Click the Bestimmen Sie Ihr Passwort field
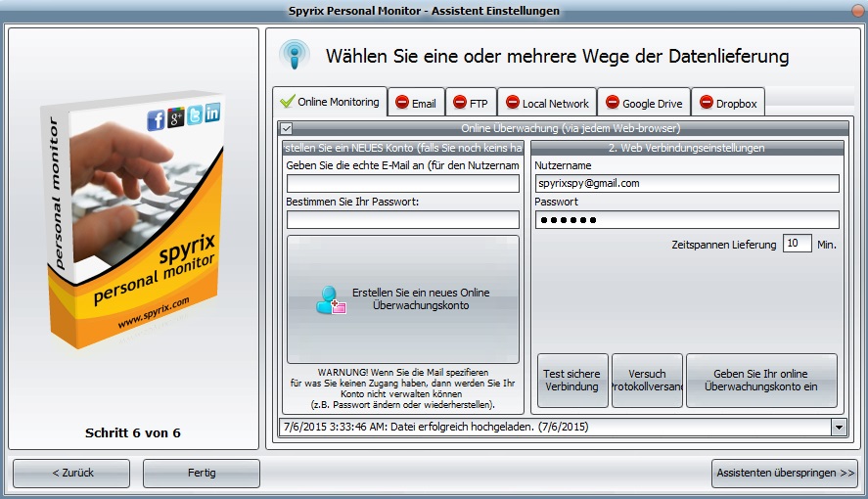 [x=402, y=219]
